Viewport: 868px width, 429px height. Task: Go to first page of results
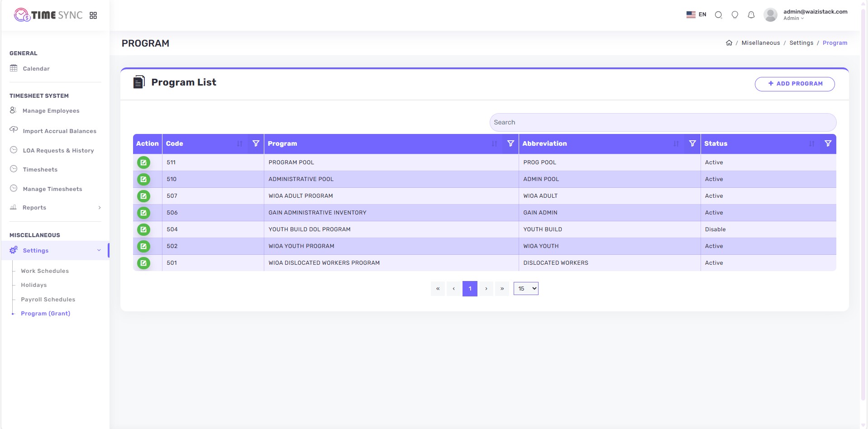pyautogui.click(x=438, y=289)
